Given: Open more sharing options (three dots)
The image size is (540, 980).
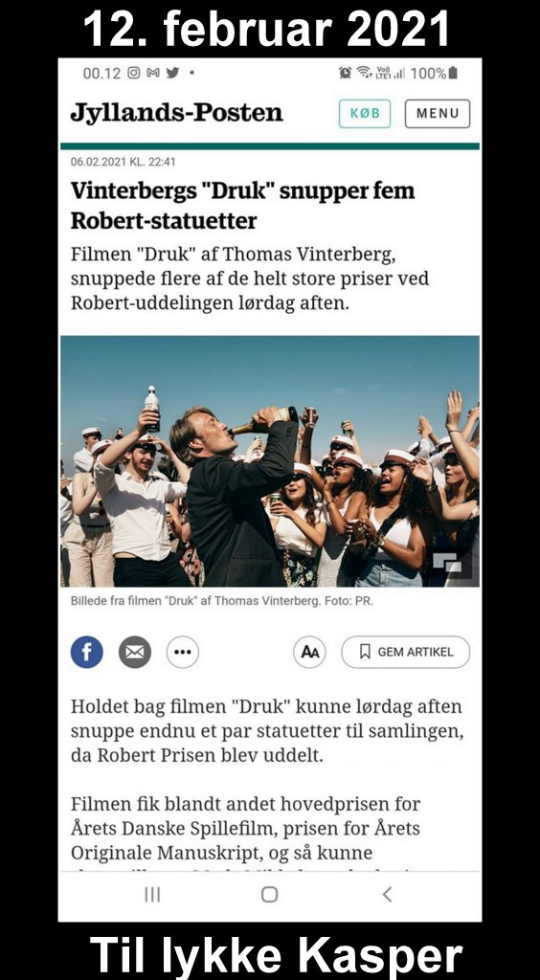Looking at the screenshot, I should [183, 652].
